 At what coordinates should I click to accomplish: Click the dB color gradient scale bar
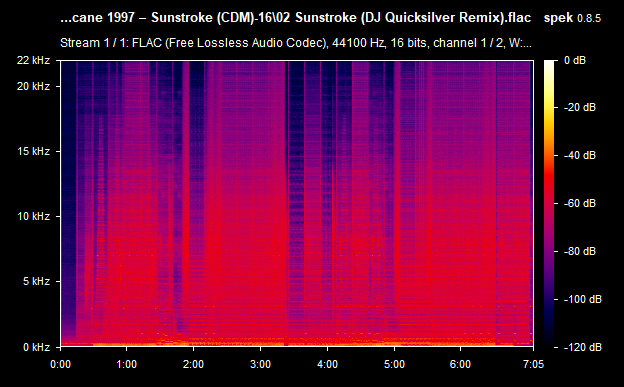pyautogui.click(x=549, y=203)
